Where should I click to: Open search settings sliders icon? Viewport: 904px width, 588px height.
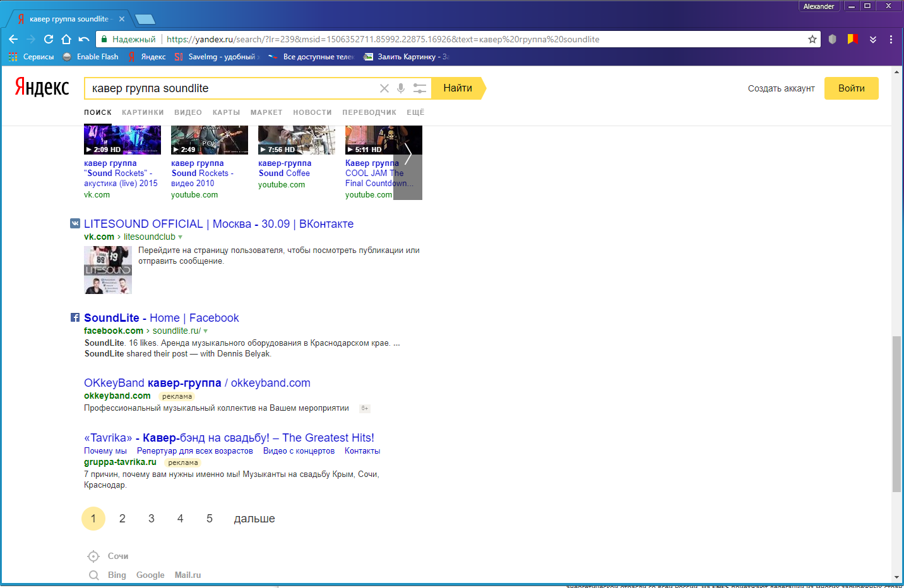pos(420,88)
